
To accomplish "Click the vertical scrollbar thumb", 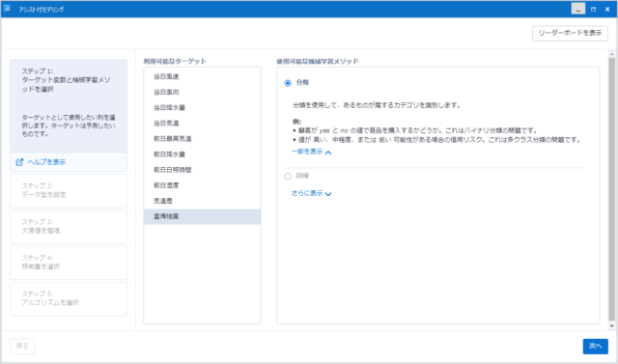I will (611, 189).
